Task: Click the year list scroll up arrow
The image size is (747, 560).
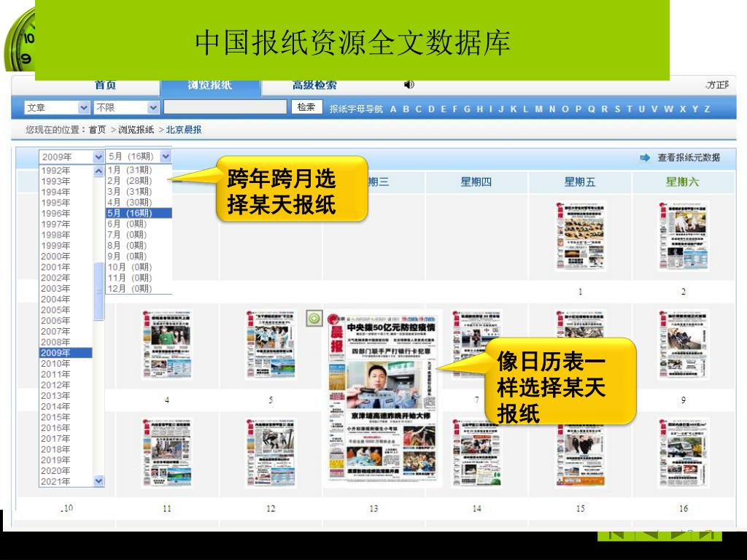Action: point(98,171)
